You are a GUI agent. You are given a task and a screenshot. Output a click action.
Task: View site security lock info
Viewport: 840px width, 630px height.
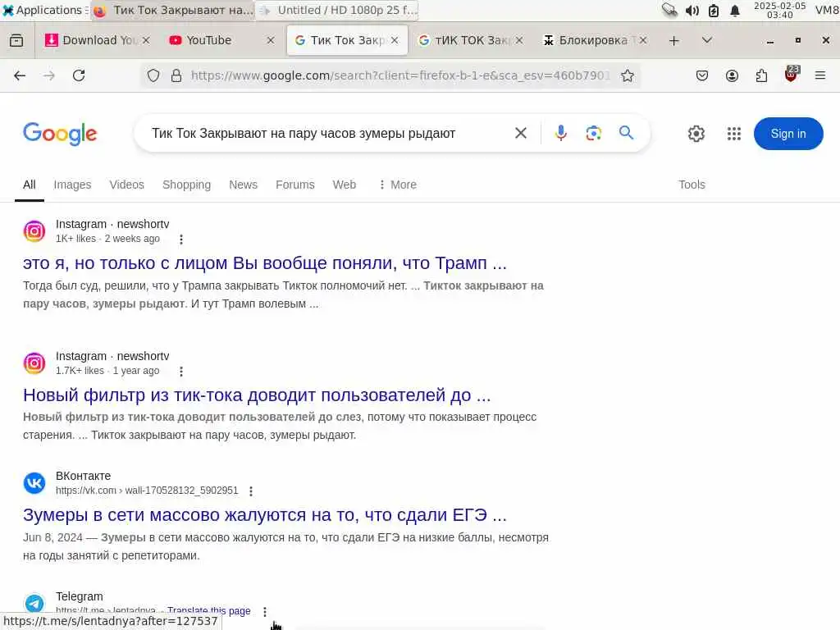pos(176,75)
